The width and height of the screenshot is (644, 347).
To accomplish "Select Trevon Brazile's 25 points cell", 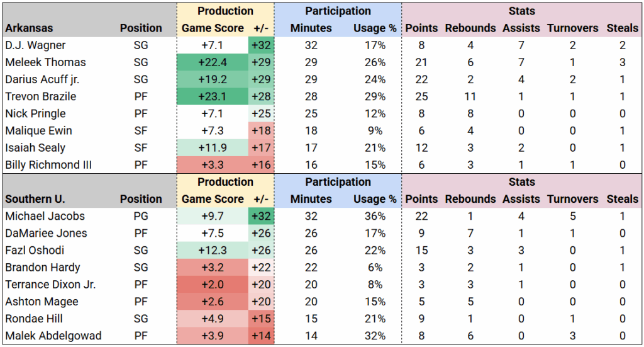I will (x=421, y=96).
